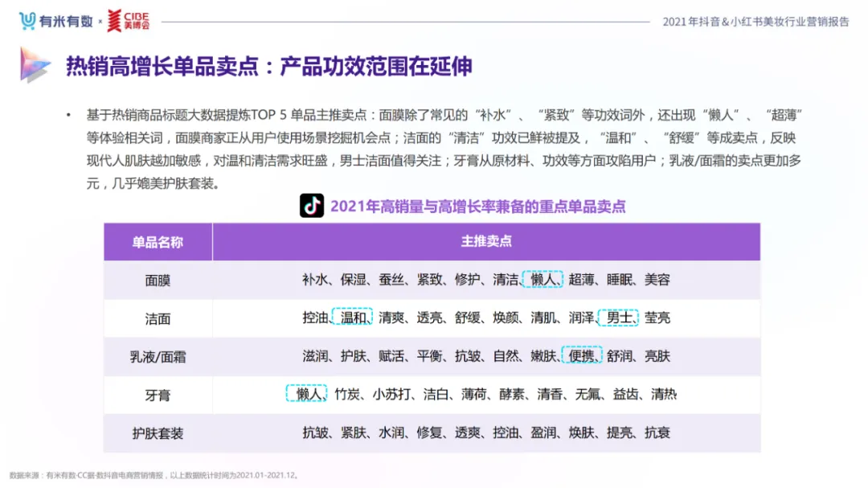The height and width of the screenshot is (488, 868).
Task: Click the CIBE 美博会 logo
Action: tap(129, 20)
